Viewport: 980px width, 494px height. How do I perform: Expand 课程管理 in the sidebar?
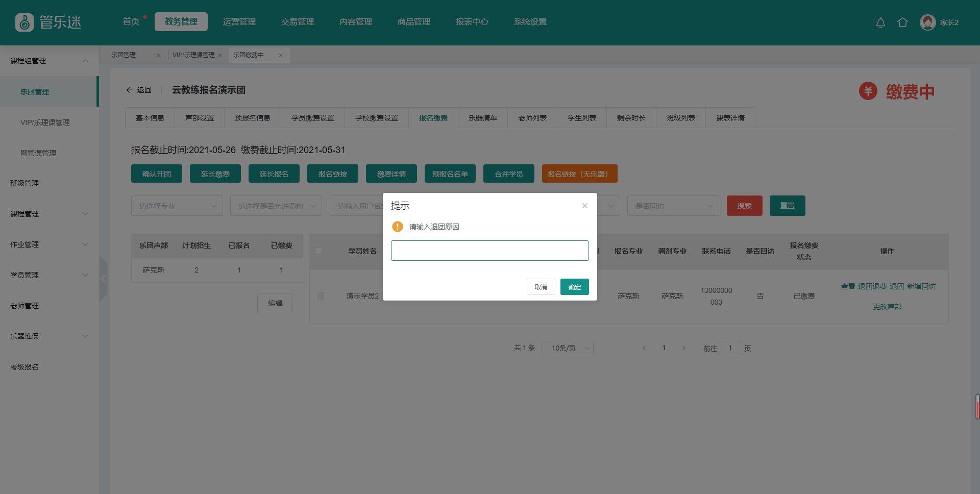49,214
